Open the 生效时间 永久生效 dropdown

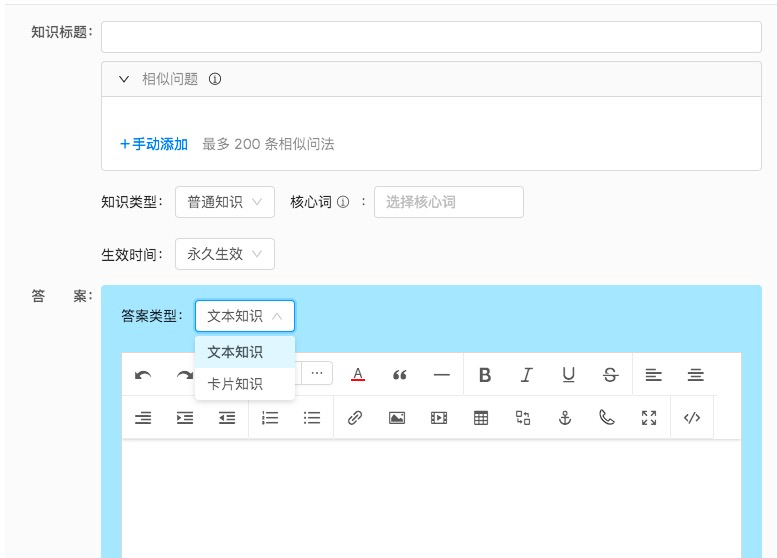224,254
